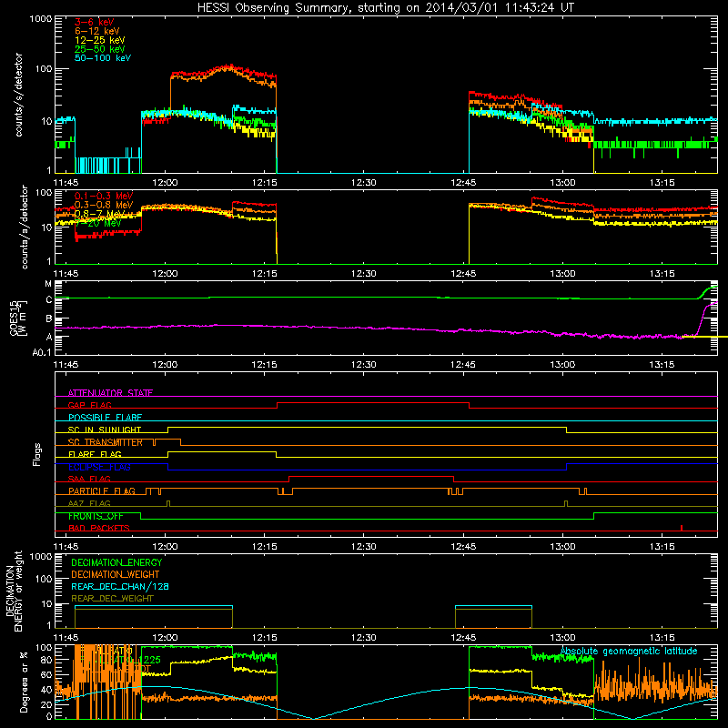Pick the A0.1 tick on GOES axis
728x728 pixels.
coord(42,353)
